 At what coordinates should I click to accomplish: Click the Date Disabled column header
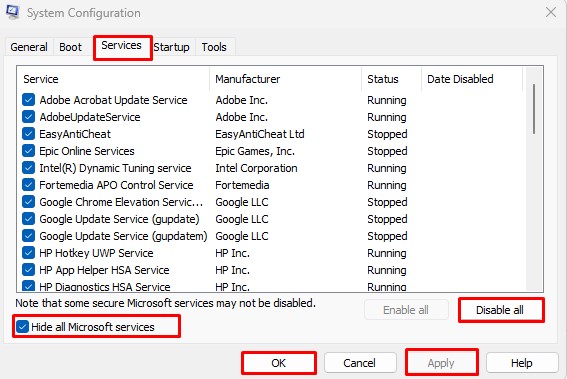point(472,79)
